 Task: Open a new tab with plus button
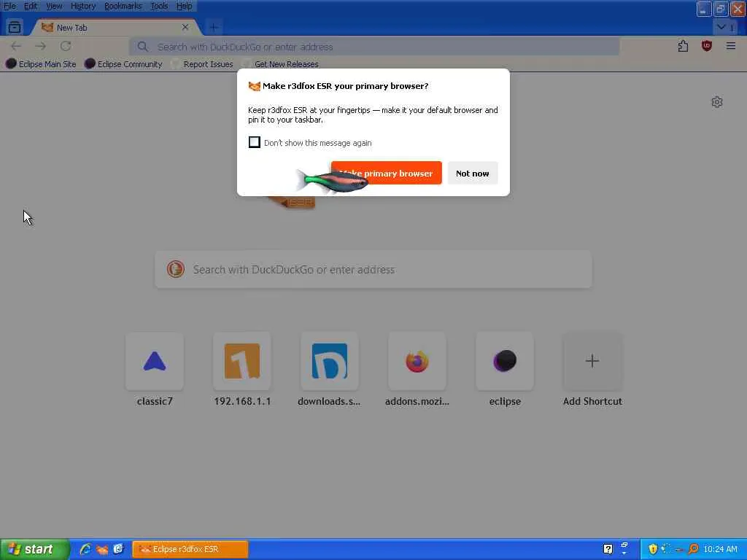214,28
